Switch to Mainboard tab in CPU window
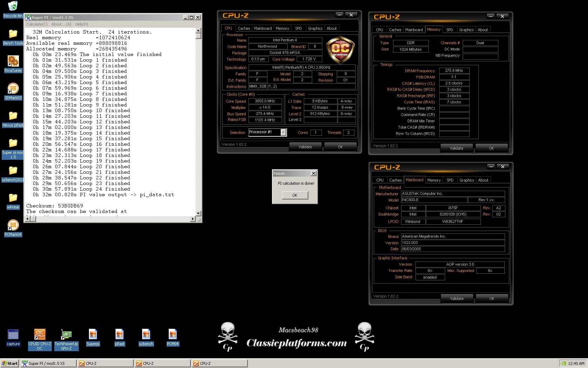588x368 pixels. click(x=263, y=28)
